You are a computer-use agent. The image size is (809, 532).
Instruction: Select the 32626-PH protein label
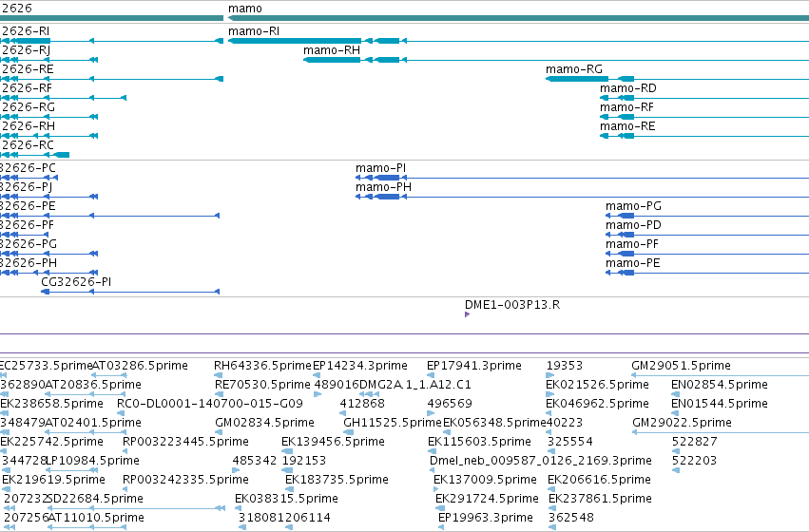click(x=29, y=263)
